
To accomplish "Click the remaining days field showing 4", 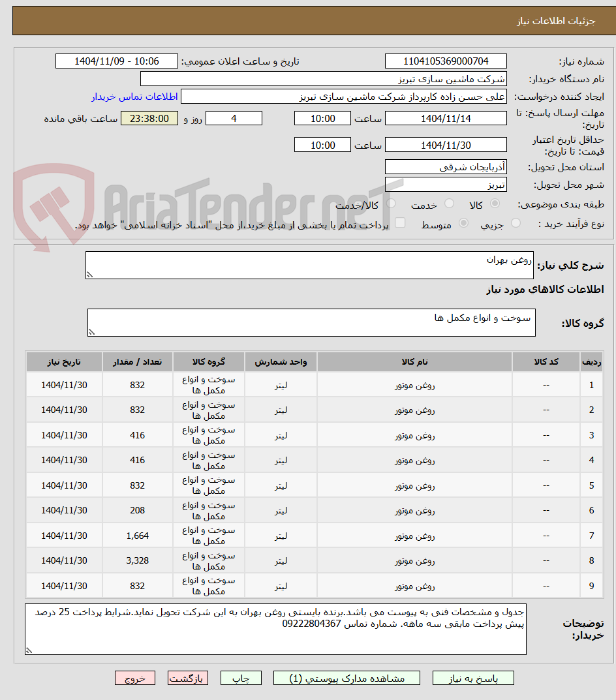I will [234, 118].
